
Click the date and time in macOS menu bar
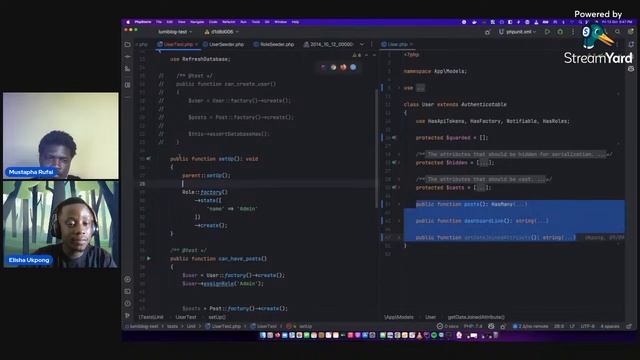pyautogui.click(x=616, y=22)
